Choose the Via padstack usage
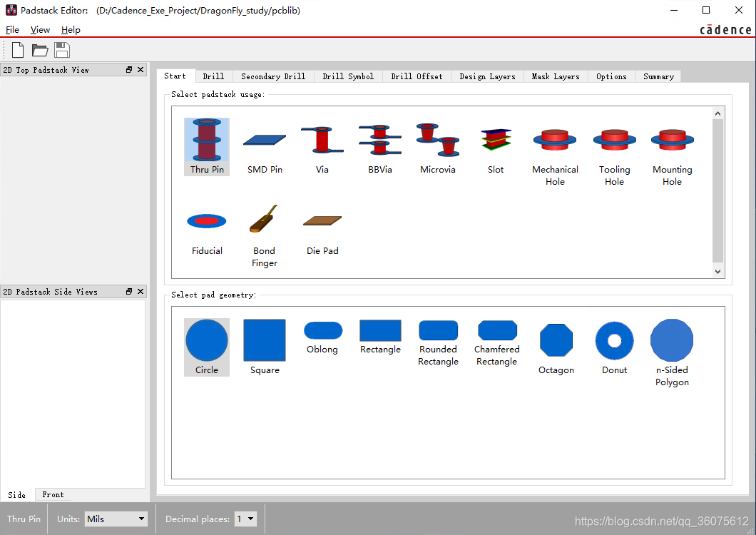The width and height of the screenshot is (756, 535). click(322, 147)
